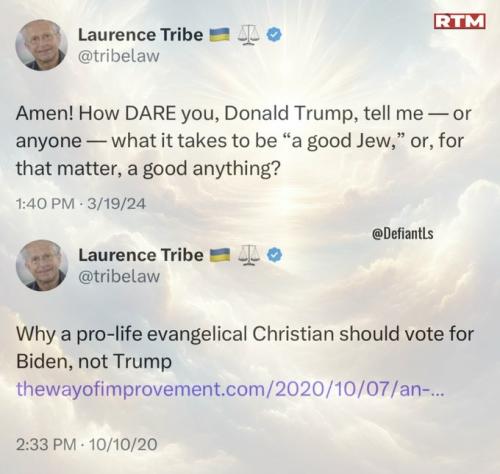Viewport: 500px width, 474px height.
Task: Click scales of justice emoji in 3/19/24 tweet
Action: (x=248, y=35)
